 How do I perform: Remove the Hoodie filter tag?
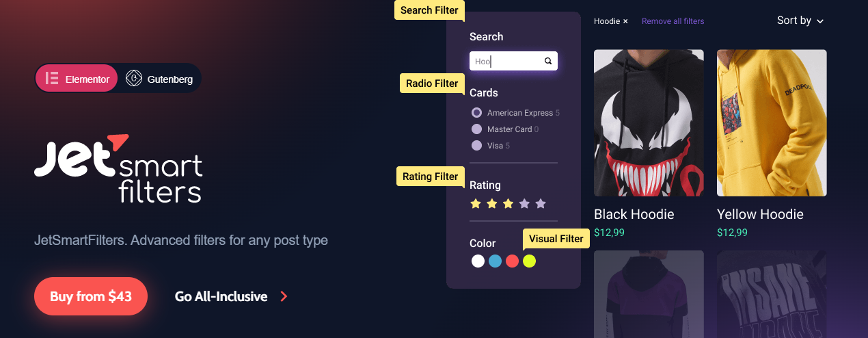(x=625, y=21)
